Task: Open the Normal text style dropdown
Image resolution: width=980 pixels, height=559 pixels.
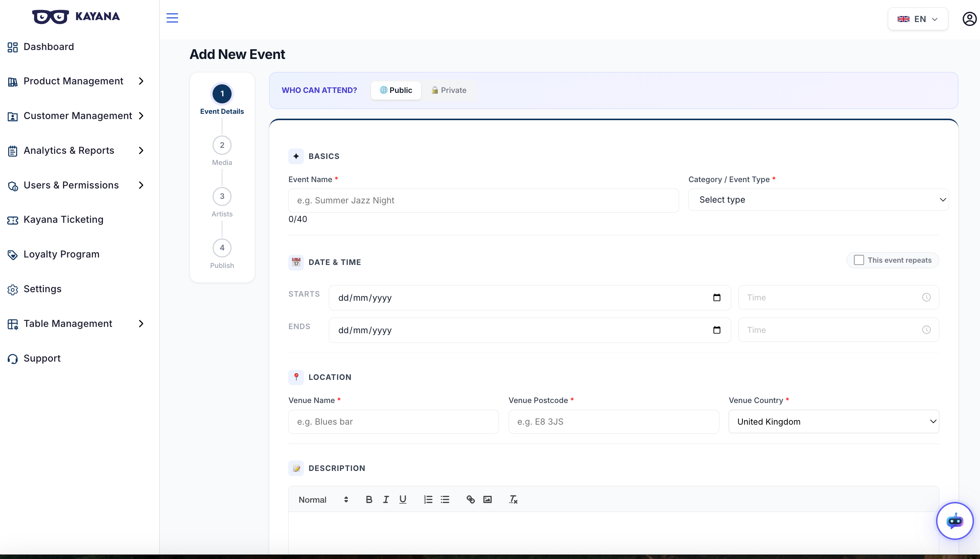Action: coord(323,500)
